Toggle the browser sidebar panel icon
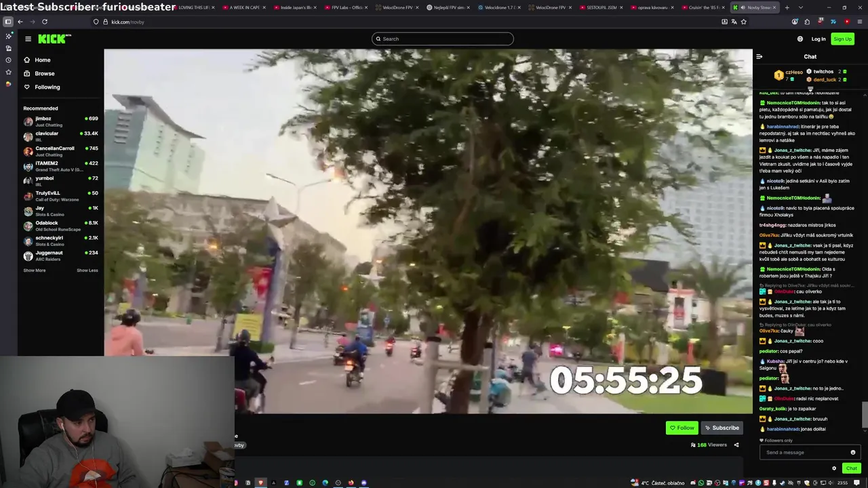 point(8,22)
